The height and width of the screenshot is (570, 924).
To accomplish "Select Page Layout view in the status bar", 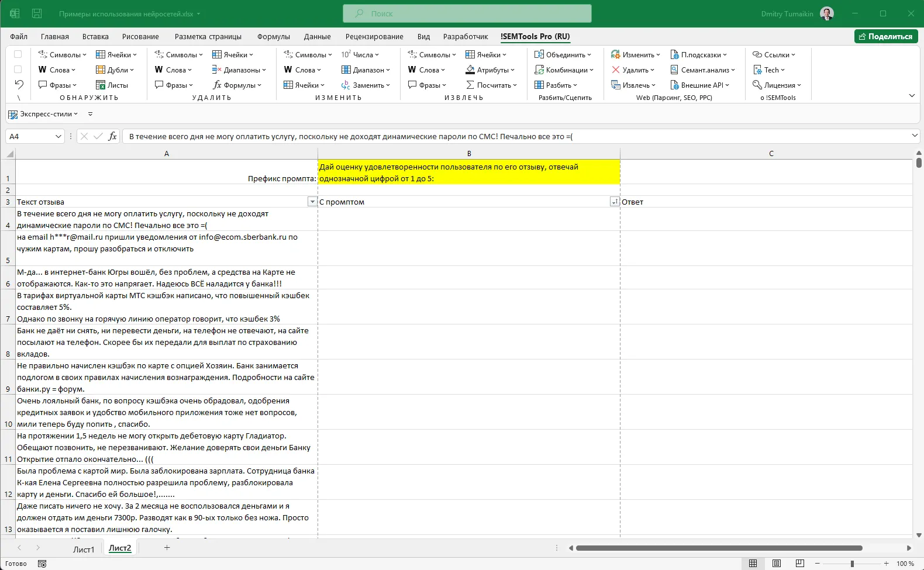I will tap(776, 564).
